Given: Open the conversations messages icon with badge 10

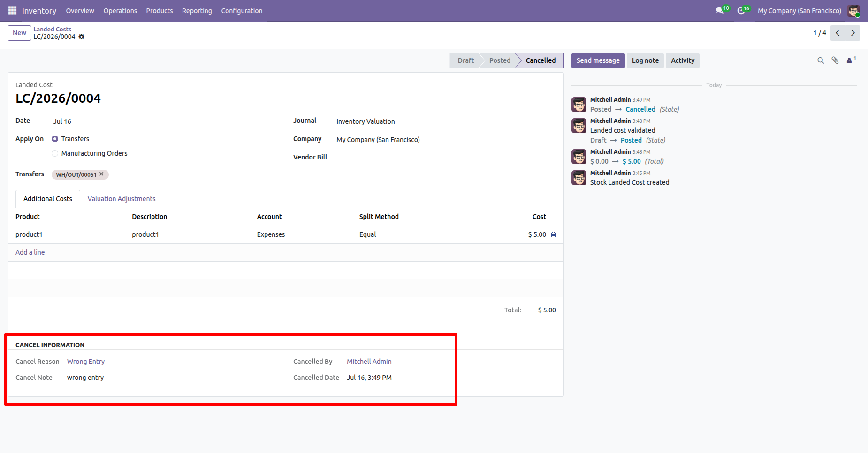Looking at the screenshot, I should [722, 10].
